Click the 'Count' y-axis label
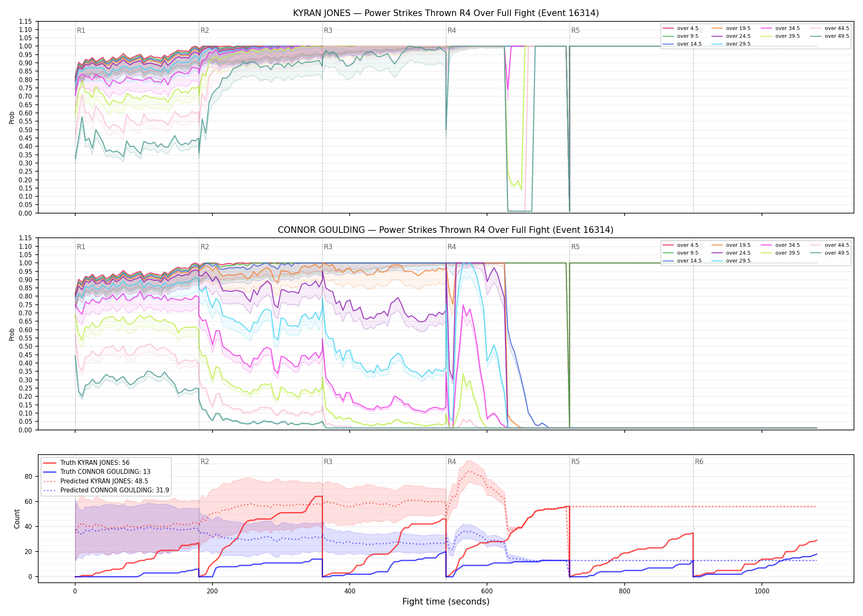The image size is (863, 616). tap(17, 519)
